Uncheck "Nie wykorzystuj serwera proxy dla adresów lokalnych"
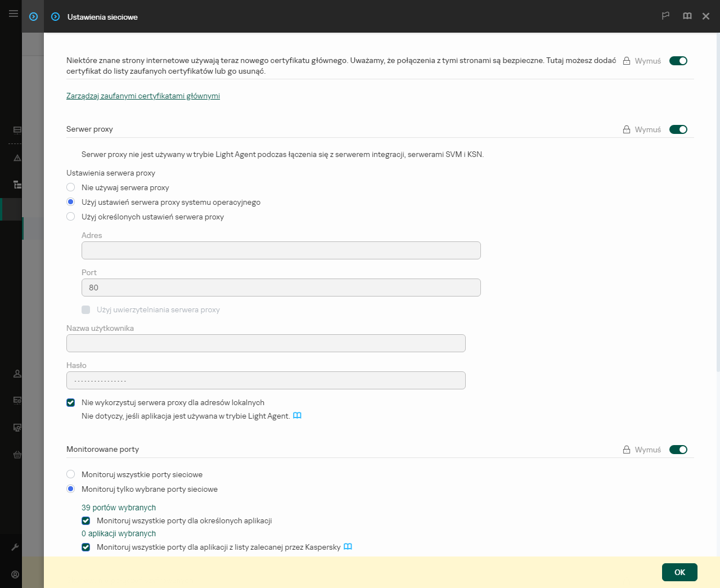The height and width of the screenshot is (588, 720). pyautogui.click(x=71, y=402)
